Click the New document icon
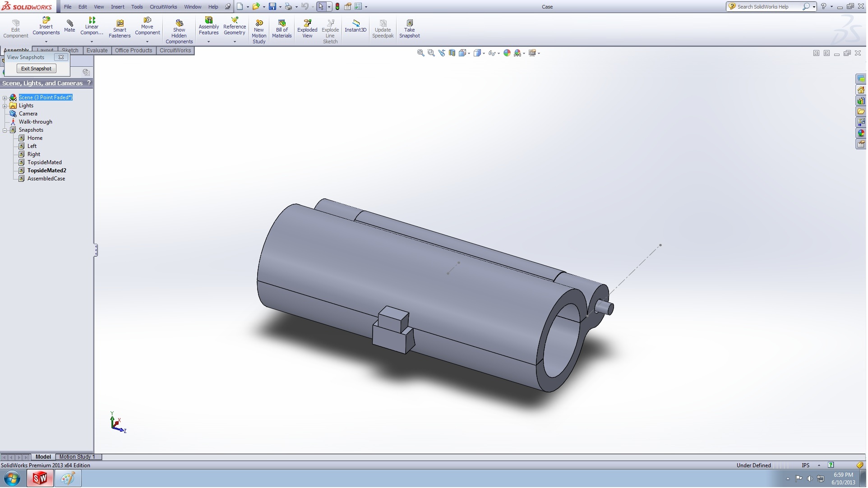This screenshot has width=868, height=488. point(240,6)
